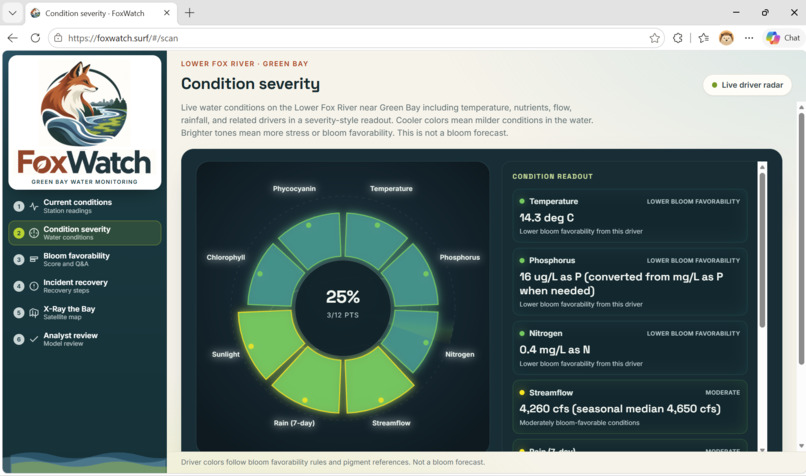The image size is (806, 476).
Task: Click main page scrollbar thumb
Action: tap(801, 239)
